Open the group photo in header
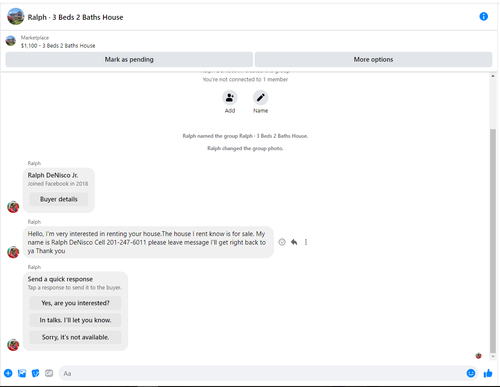The width and height of the screenshot is (500, 387). click(x=16, y=17)
